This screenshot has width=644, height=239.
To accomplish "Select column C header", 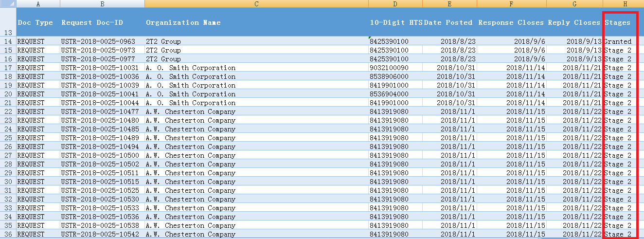I will (x=256, y=4).
